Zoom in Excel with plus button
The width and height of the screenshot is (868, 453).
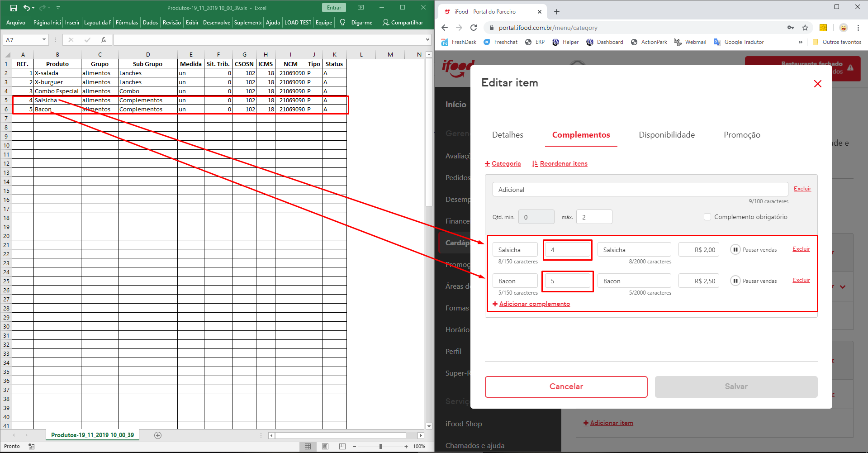(406, 447)
